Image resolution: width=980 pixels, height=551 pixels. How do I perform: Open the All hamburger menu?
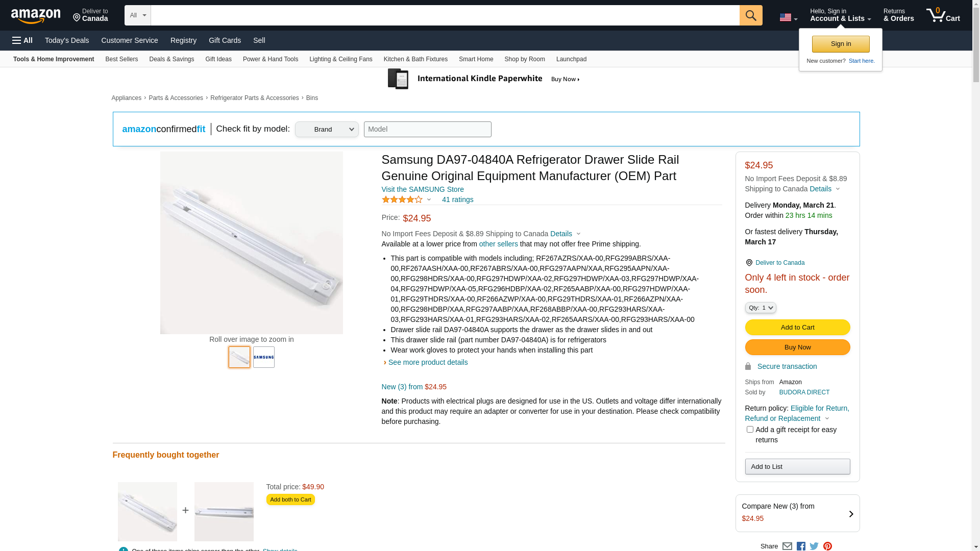coord(22,40)
